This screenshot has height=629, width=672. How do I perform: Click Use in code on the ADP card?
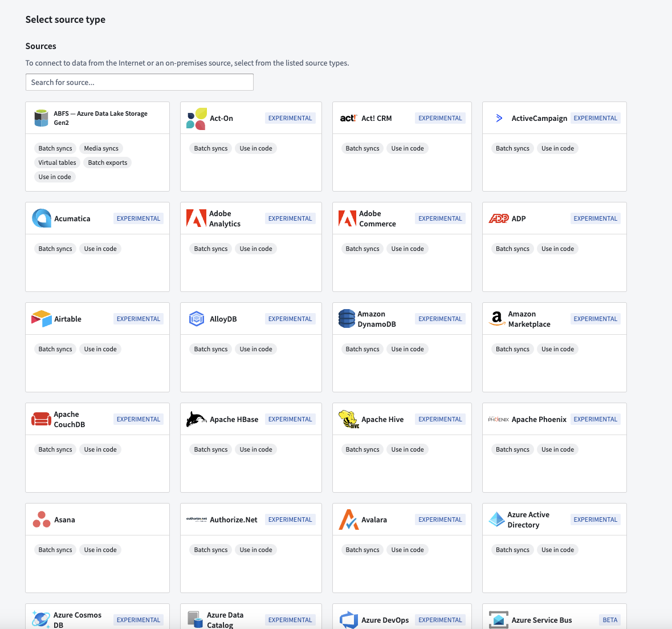557,249
